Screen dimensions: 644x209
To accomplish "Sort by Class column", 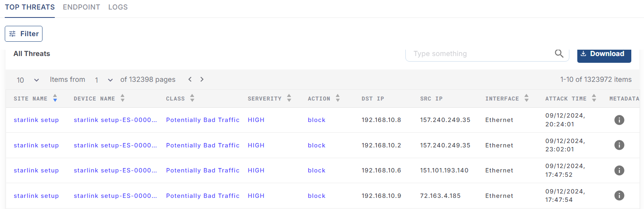I will [192, 98].
